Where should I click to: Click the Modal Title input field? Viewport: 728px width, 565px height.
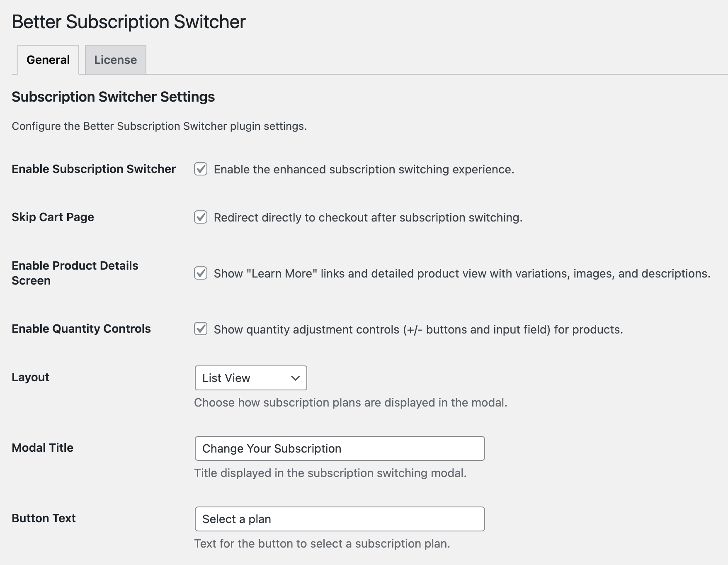click(340, 448)
